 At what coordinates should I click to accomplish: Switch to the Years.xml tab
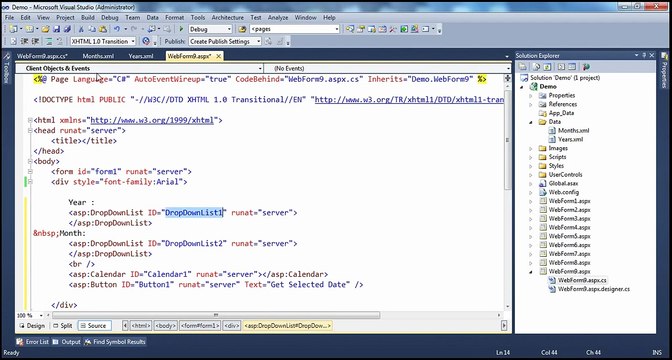(141, 56)
